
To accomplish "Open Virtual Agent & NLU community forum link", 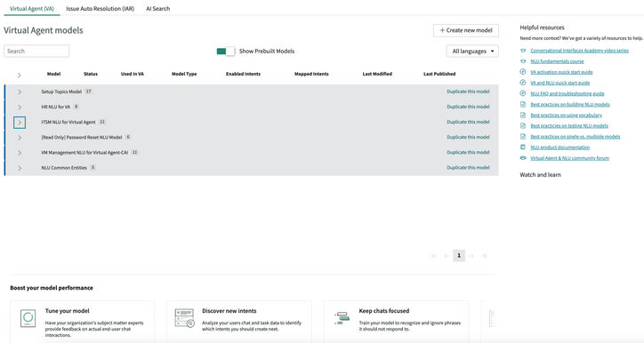I will click(569, 158).
